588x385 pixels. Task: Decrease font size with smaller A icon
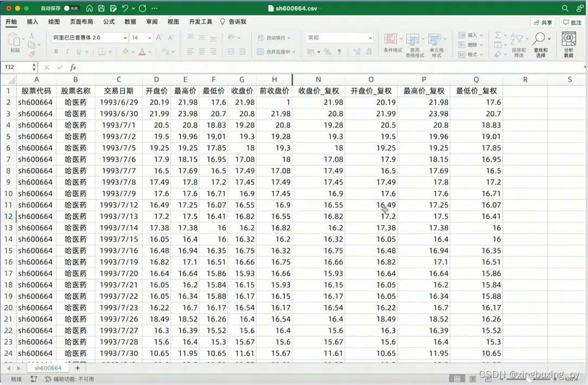(x=171, y=37)
